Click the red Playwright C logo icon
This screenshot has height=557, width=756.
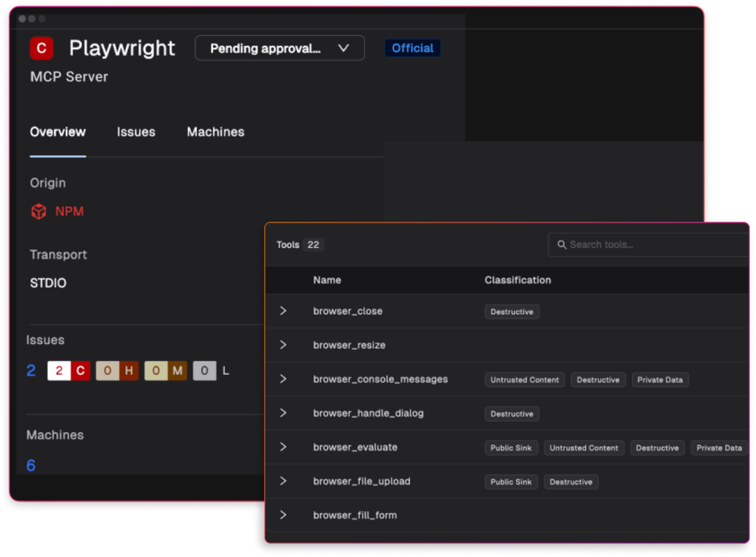coord(42,48)
